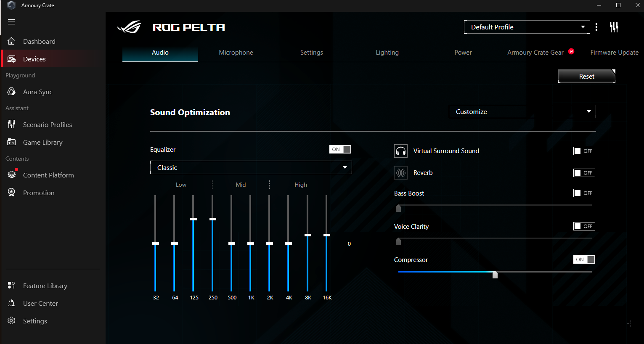Open Aura Sync from the sidebar
Screen dimensions: 644x344
pyautogui.click(x=53, y=92)
